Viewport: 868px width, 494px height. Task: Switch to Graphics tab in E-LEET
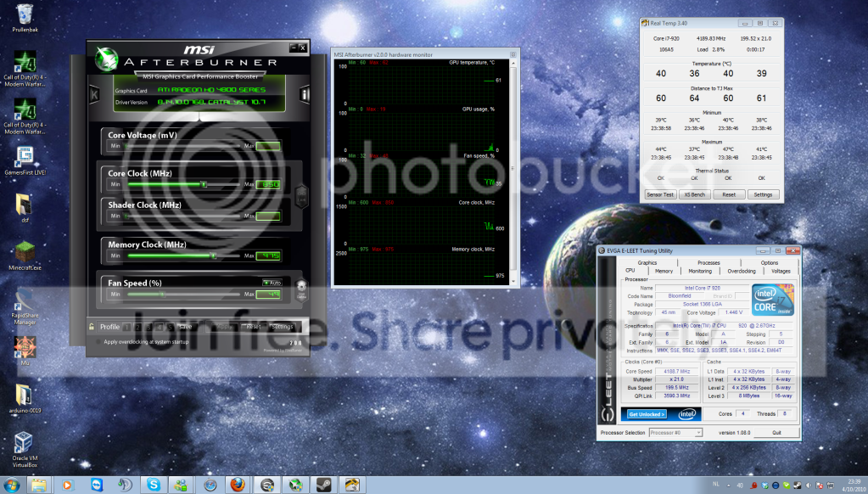[x=647, y=262]
